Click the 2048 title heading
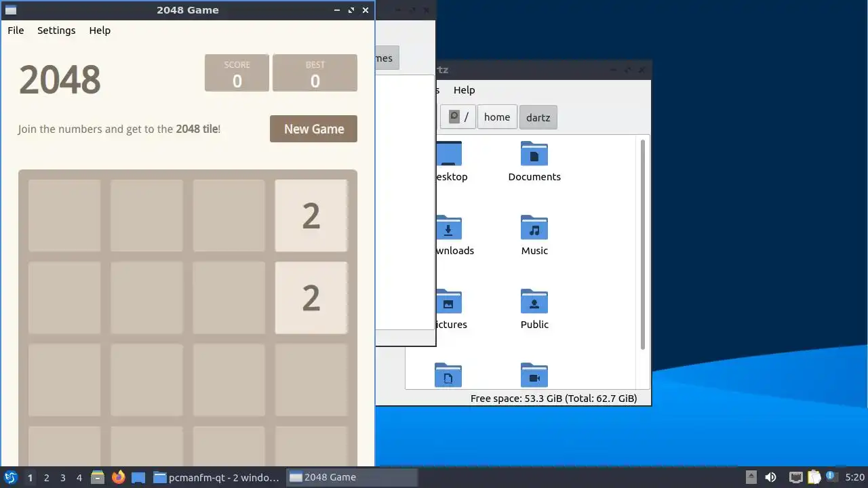This screenshot has width=868, height=488. [x=60, y=80]
